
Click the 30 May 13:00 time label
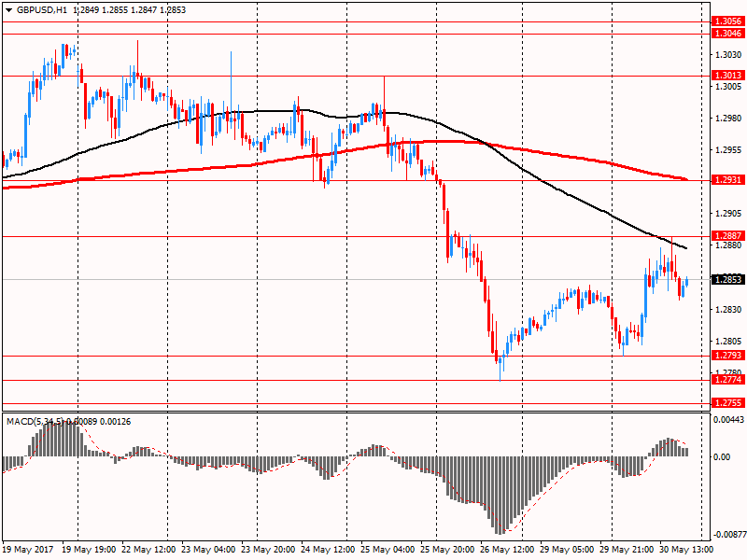pos(686,550)
